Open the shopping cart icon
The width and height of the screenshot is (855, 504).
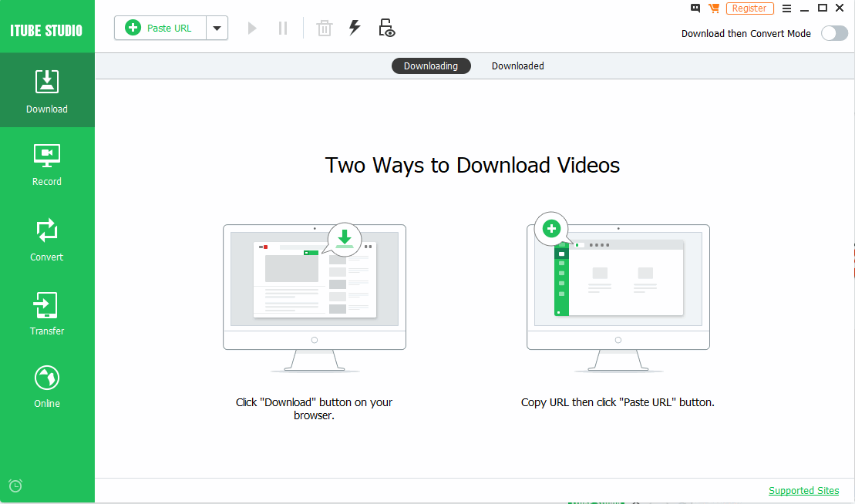[714, 8]
